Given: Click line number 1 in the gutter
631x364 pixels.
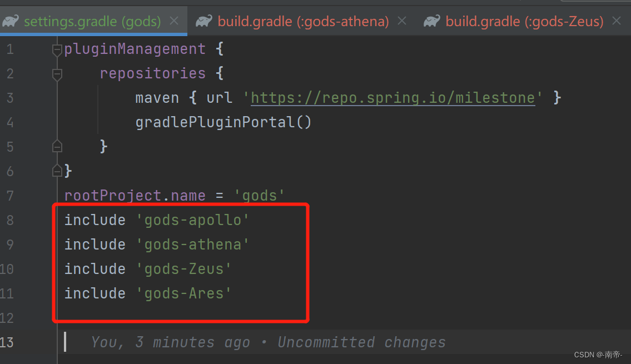Looking at the screenshot, I should (10, 49).
